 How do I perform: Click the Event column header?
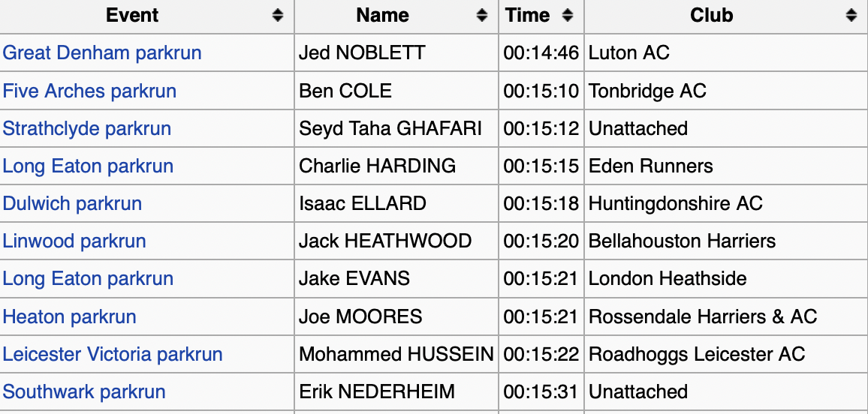132,16
